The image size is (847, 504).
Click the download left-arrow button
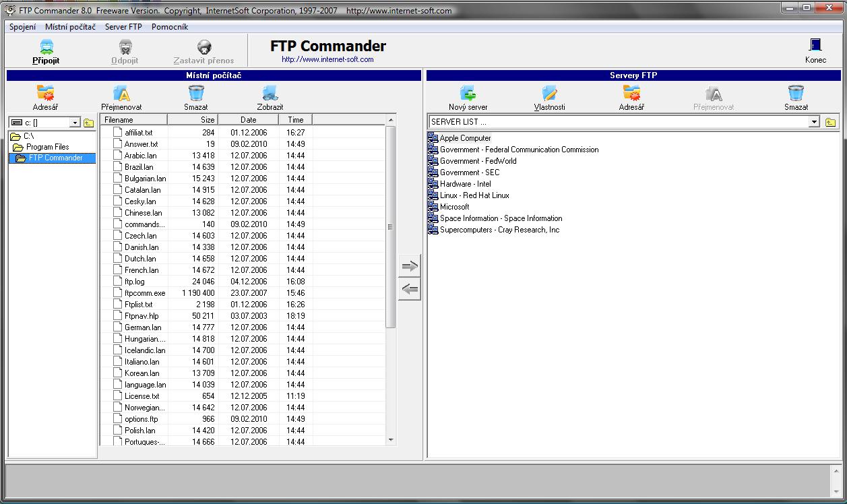click(x=410, y=290)
